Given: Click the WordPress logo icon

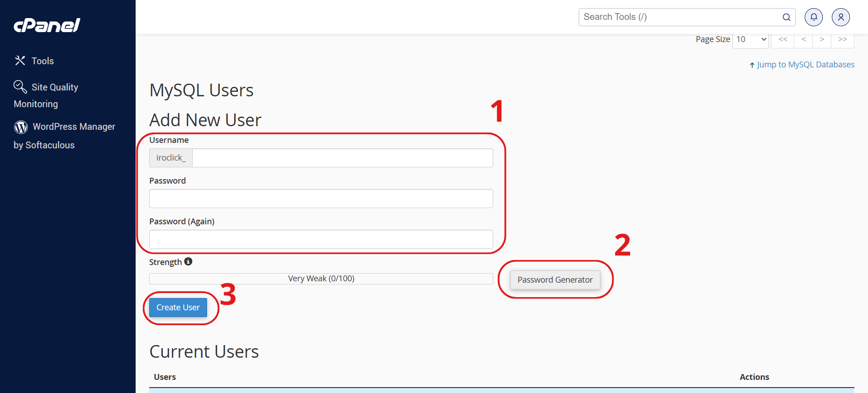Looking at the screenshot, I should [21, 127].
